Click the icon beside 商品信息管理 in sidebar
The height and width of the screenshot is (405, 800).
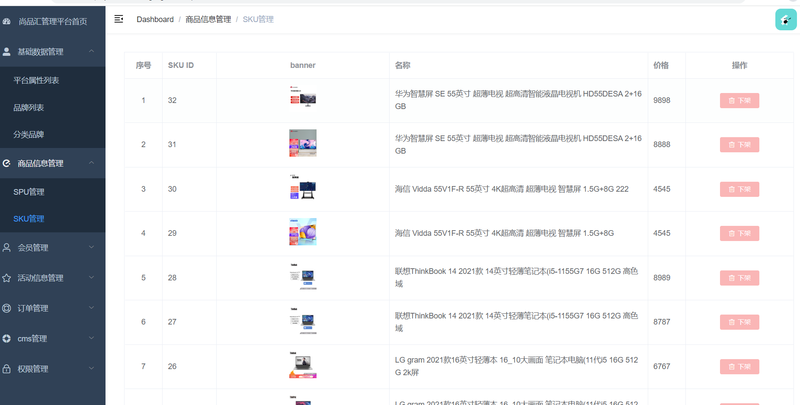[7, 163]
